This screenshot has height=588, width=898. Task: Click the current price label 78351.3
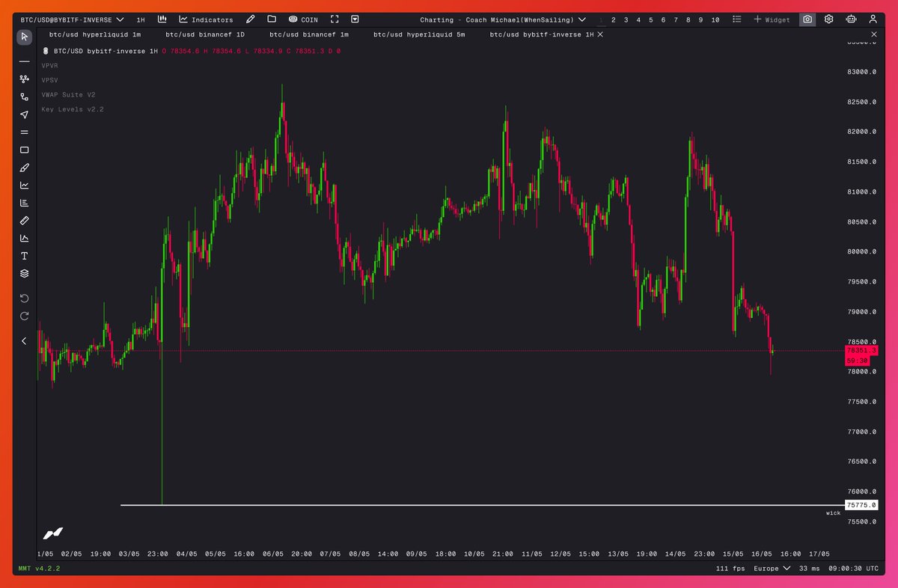pyautogui.click(x=861, y=350)
